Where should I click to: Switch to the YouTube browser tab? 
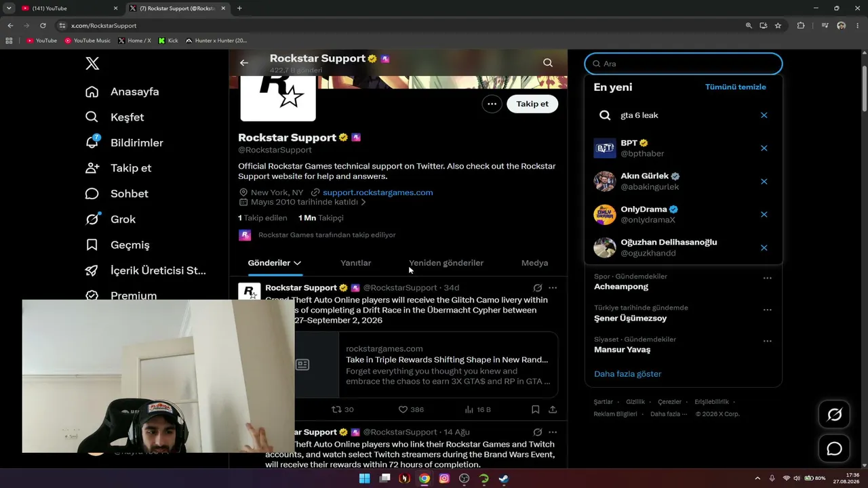point(69,8)
